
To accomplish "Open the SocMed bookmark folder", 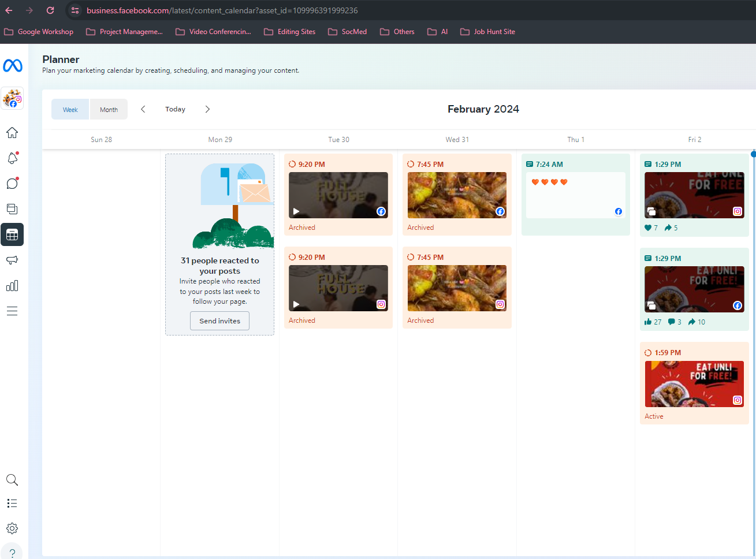I will 348,32.
